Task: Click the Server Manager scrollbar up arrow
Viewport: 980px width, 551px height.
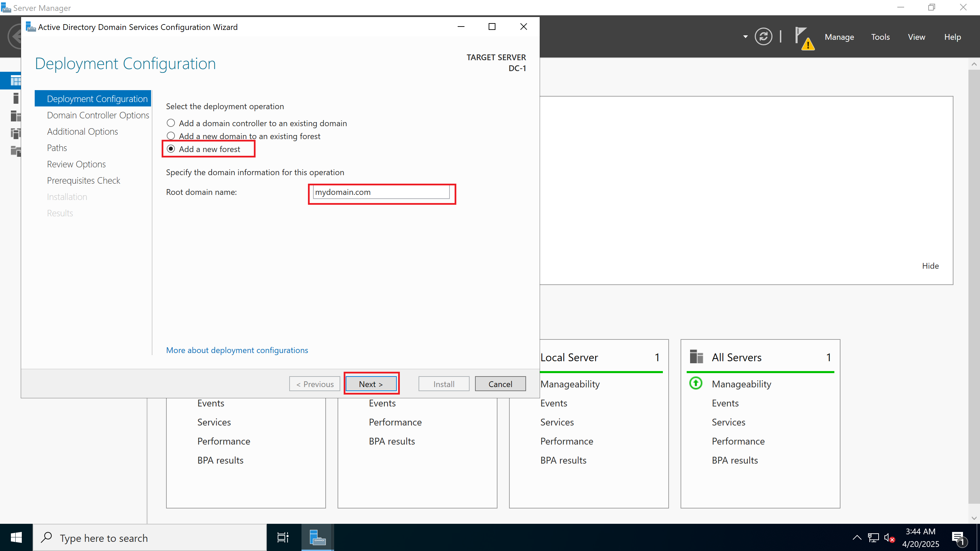Action: click(x=974, y=64)
